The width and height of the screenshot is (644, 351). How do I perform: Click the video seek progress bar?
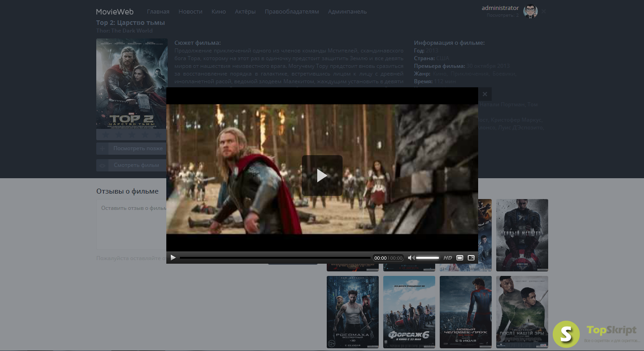pos(275,258)
